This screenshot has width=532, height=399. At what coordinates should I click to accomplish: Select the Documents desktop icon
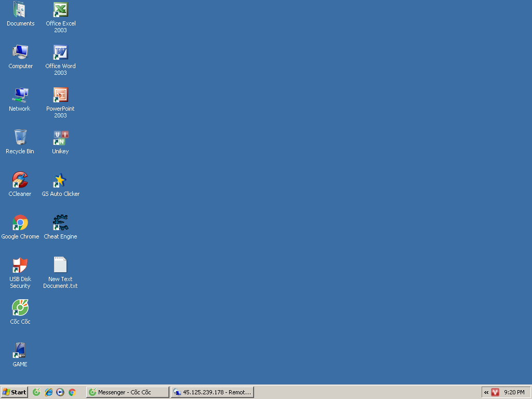pos(20,14)
